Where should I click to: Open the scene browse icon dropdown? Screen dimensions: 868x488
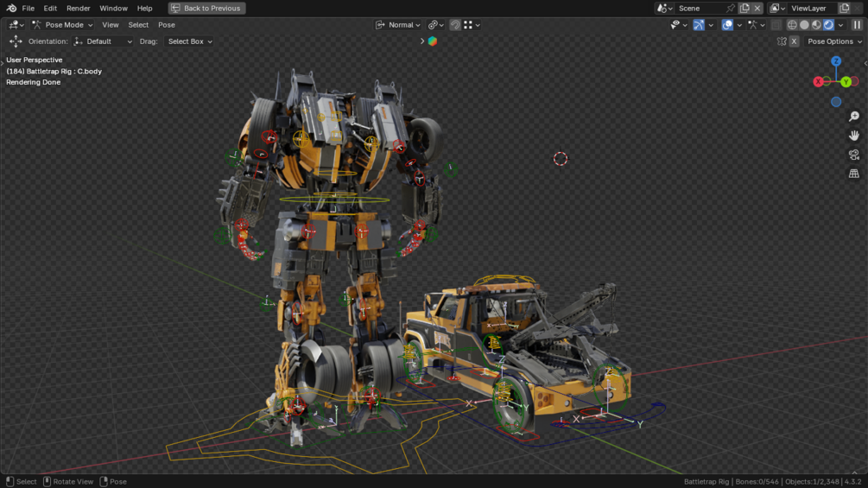point(663,9)
